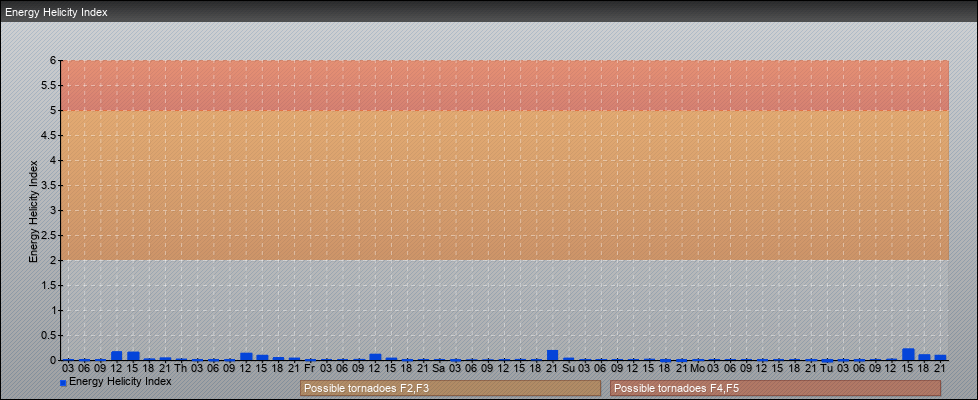Click the bar at Saturday 21h

coord(553,356)
